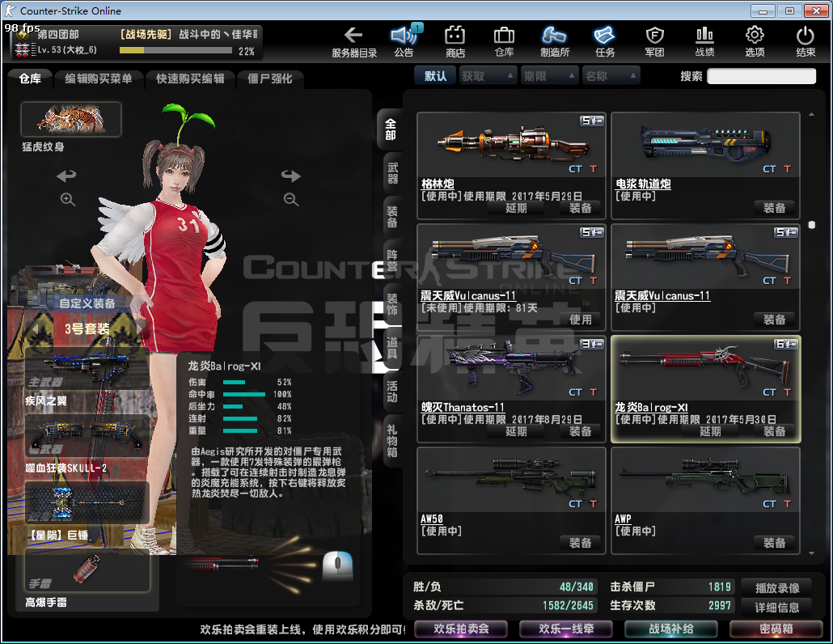
Task: Select the AW50 sniper rifle image
Action: point(511,479)
